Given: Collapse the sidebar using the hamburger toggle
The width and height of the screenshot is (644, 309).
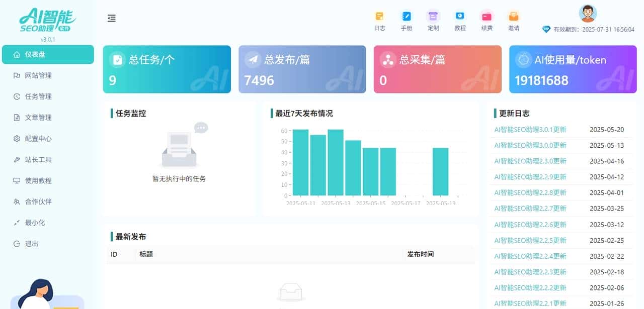Looking at the screenshot, I should coord(111,18).
